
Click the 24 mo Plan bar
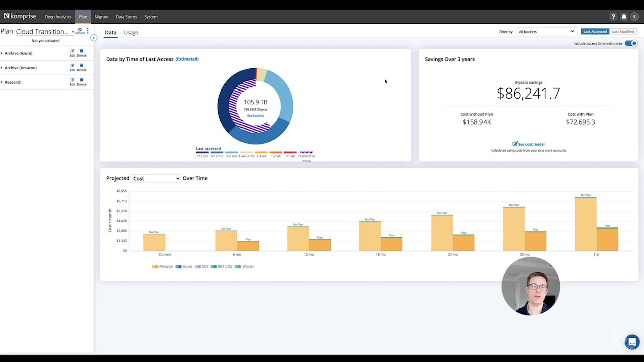coord(463,243)
